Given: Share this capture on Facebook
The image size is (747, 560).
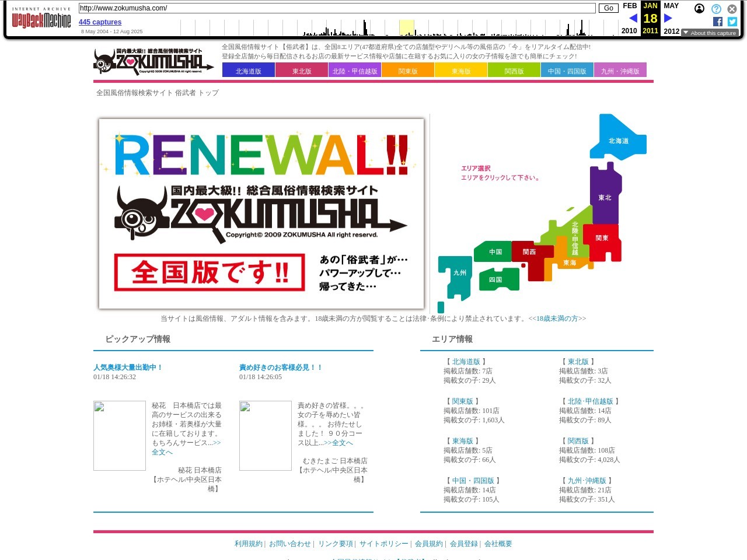Looking at the screenshot, I should pyautogui.click(x=717, y=22).
